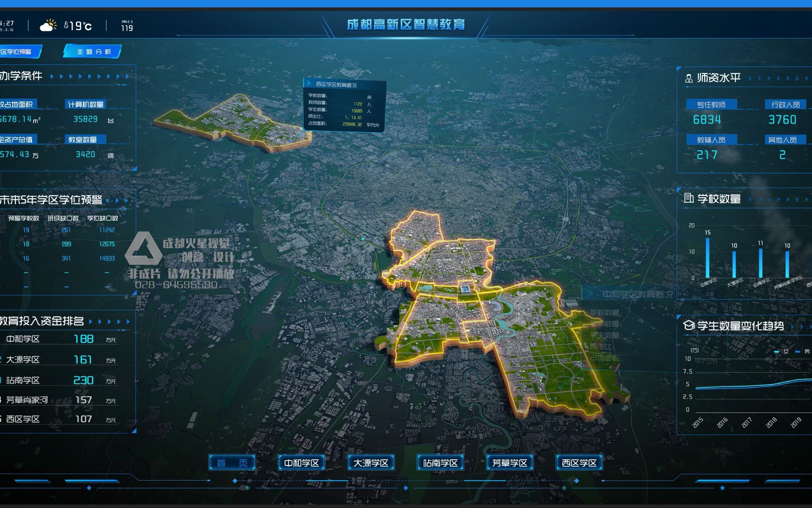The height and width of the screenshot is (508, 812).
Task: Expand the 办学条件 panel arrows
Action: pyautogui.click(x=90, y=76)
